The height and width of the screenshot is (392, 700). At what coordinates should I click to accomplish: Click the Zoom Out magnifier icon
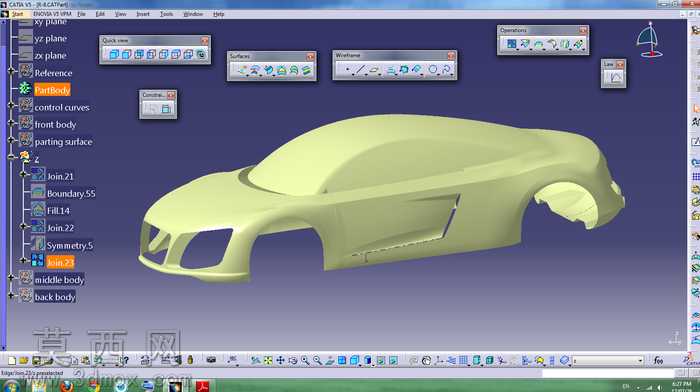click(x=317, y=360)
